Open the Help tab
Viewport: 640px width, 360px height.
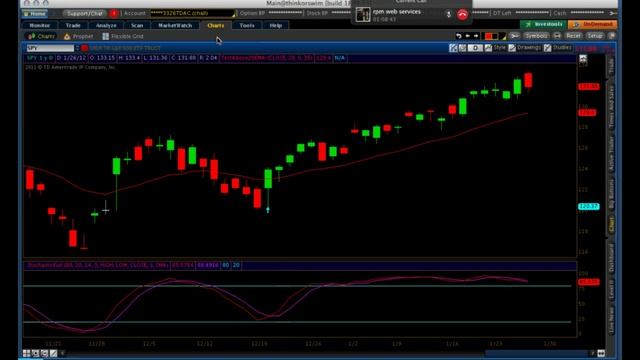[x=276, y=25]
